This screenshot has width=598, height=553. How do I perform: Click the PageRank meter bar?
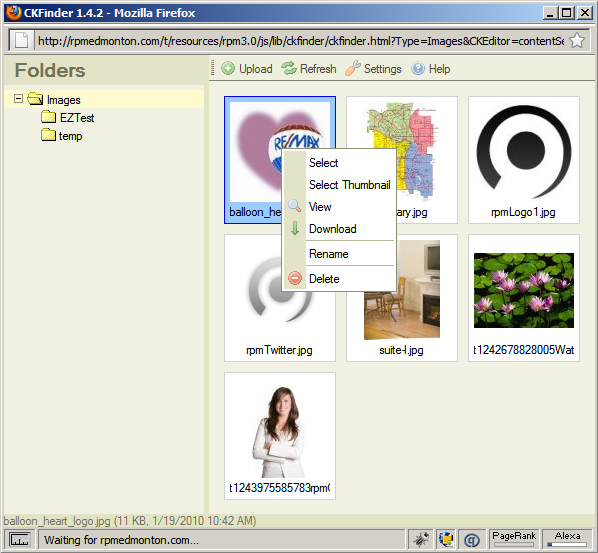click(x=514, y=544)
